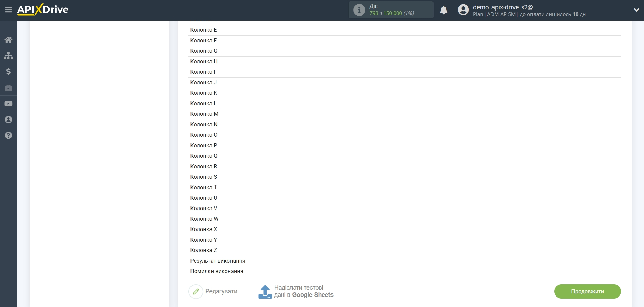
Task: Select the Колонка M row
Action: 405,114
